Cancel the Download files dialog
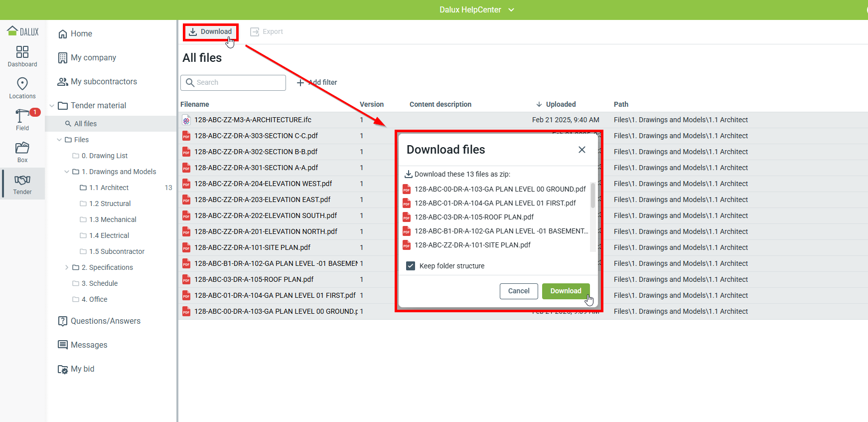 point(519,291)
